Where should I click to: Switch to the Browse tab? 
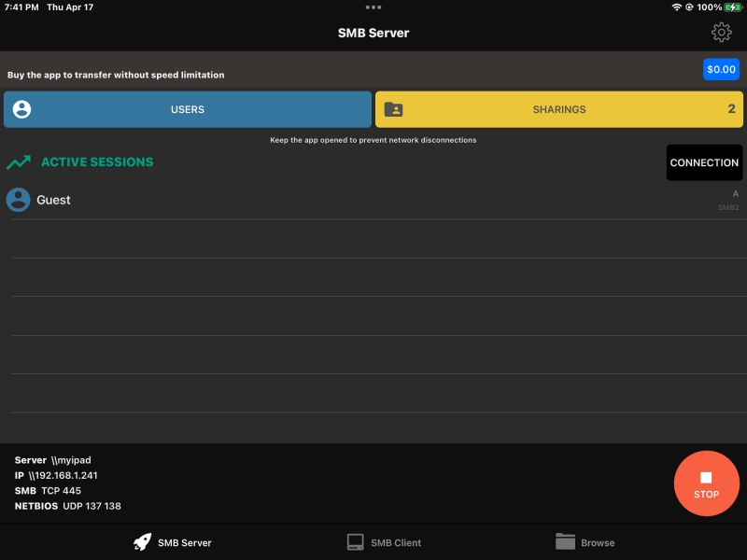point(585,542)
